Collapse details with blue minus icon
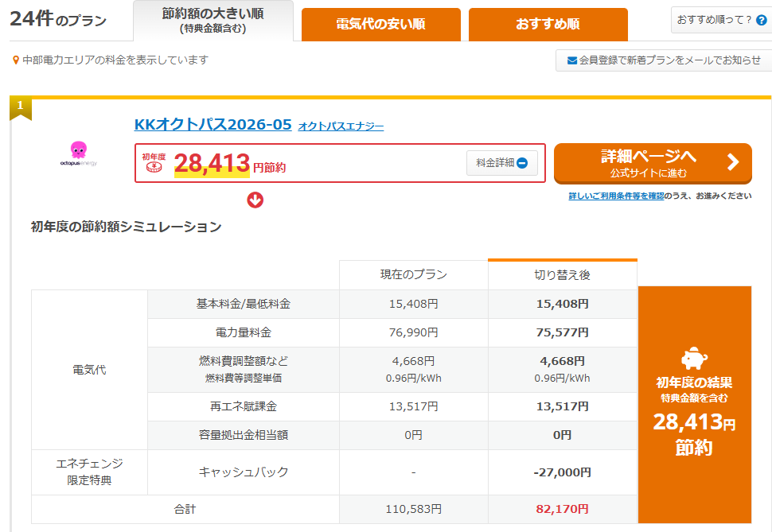The image size is (772, 532). tap(522, 163)
